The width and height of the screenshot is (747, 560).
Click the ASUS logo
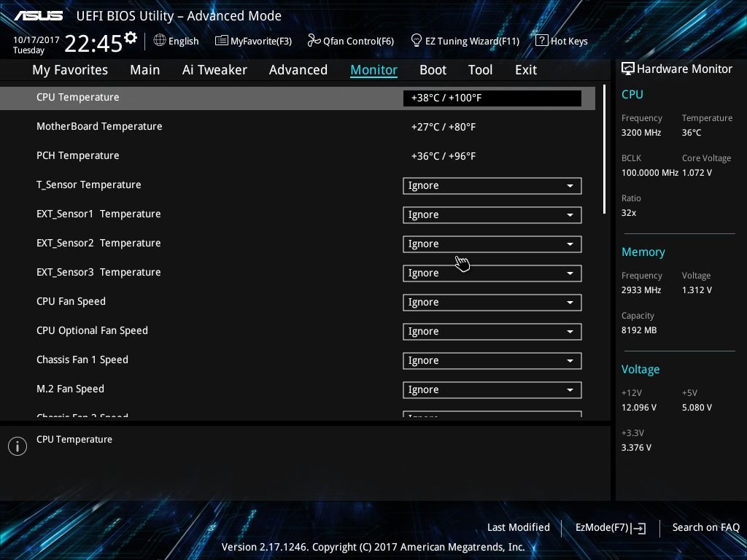click(x=38, y=16)
